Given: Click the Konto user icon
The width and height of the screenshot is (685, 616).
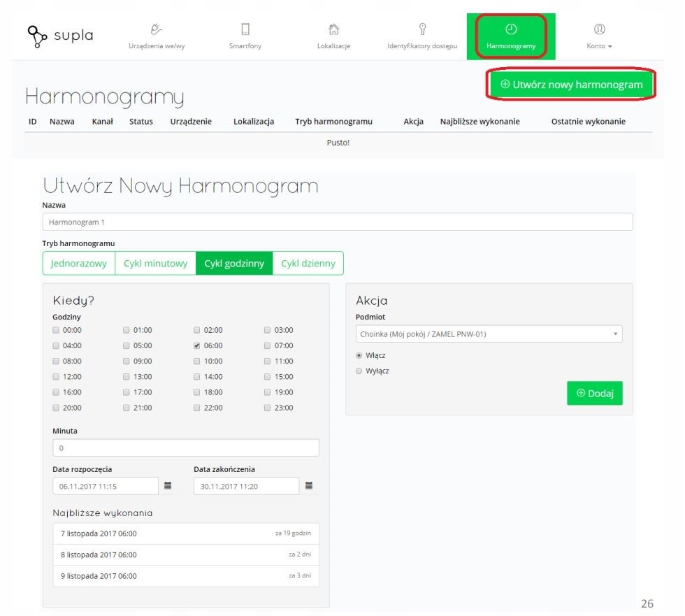Looking at the screenshot, I should click(x=599, y=29).
